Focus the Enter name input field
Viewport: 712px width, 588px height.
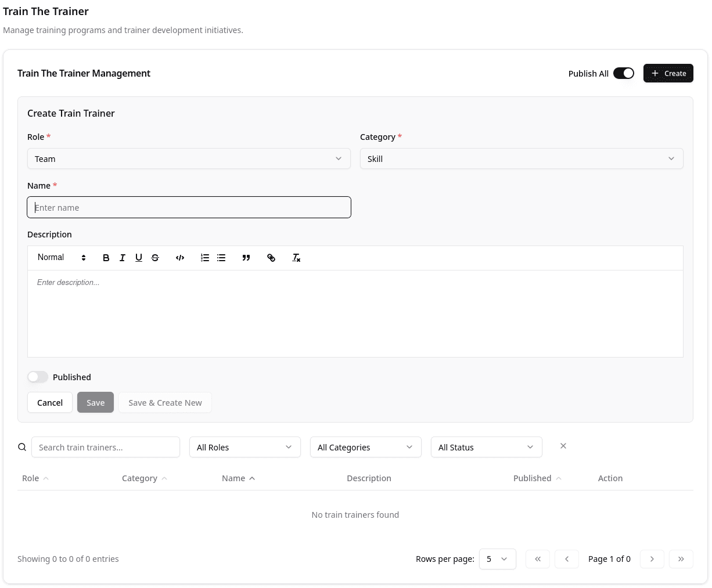[x=189, y=207]
